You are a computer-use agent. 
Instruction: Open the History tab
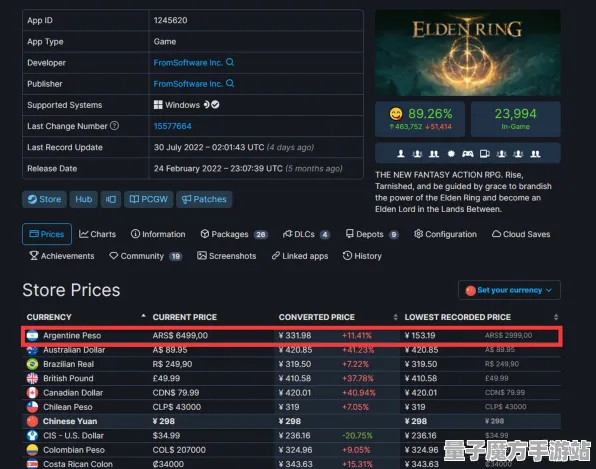pos(362,256)
